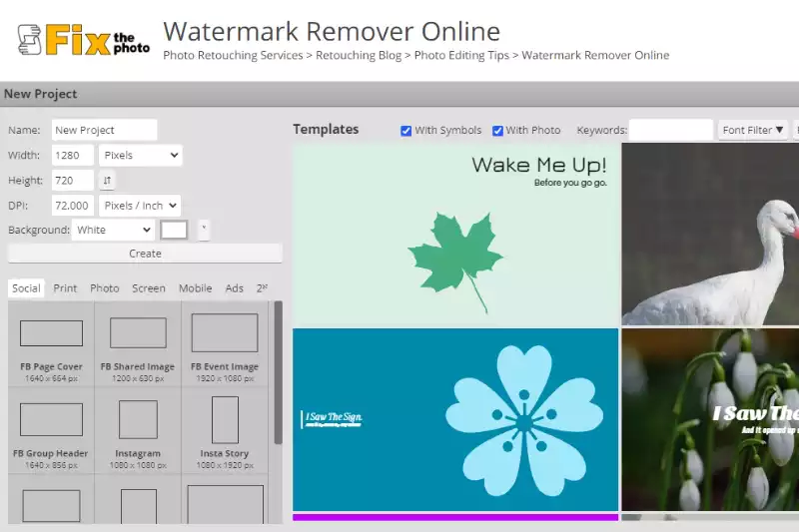
Task: Select FB Shared Image preset
Action: [x=138, y=344]
